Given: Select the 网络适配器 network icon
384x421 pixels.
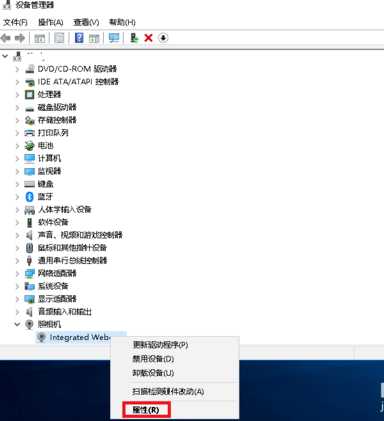Looking at the screenshot, I should 30,273.
